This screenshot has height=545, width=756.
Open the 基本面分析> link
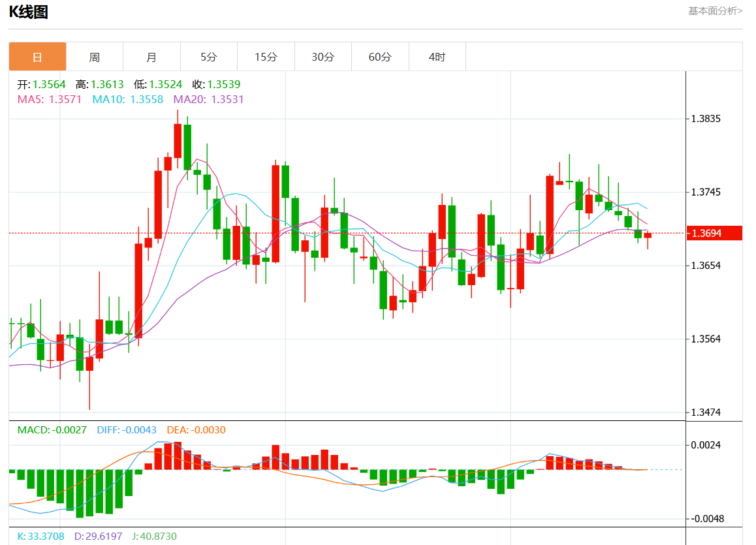click(x=715, y=10)
